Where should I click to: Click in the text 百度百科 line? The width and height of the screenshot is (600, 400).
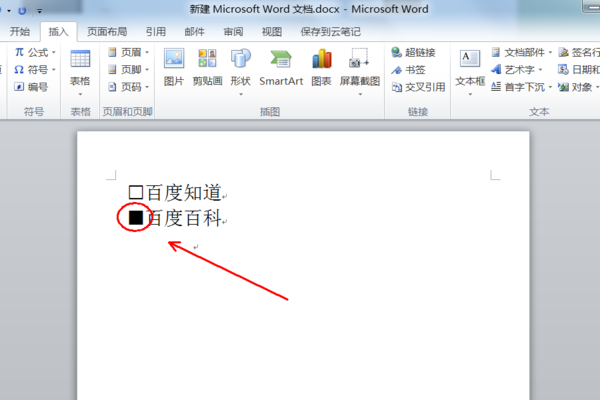point(184,218)
